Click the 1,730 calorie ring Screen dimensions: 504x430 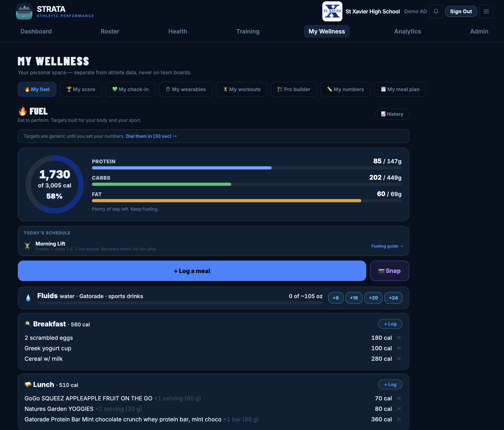click(x=55, y=184)
